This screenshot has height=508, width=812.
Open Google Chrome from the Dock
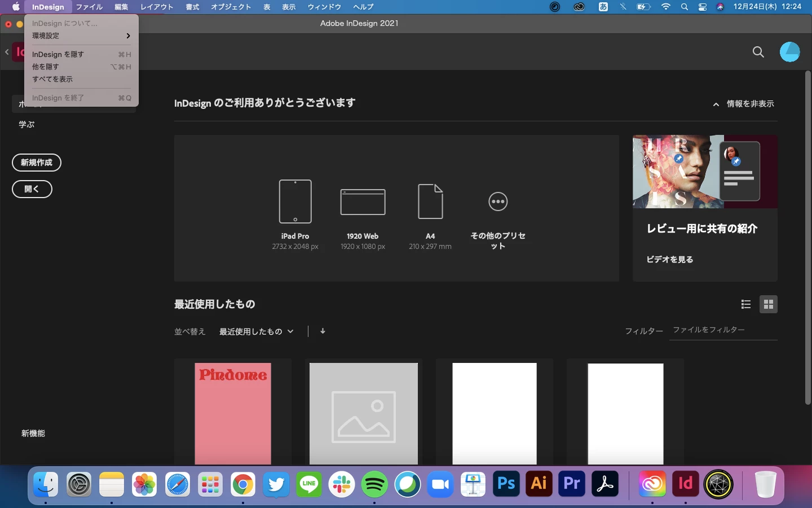tap(243, 484)
